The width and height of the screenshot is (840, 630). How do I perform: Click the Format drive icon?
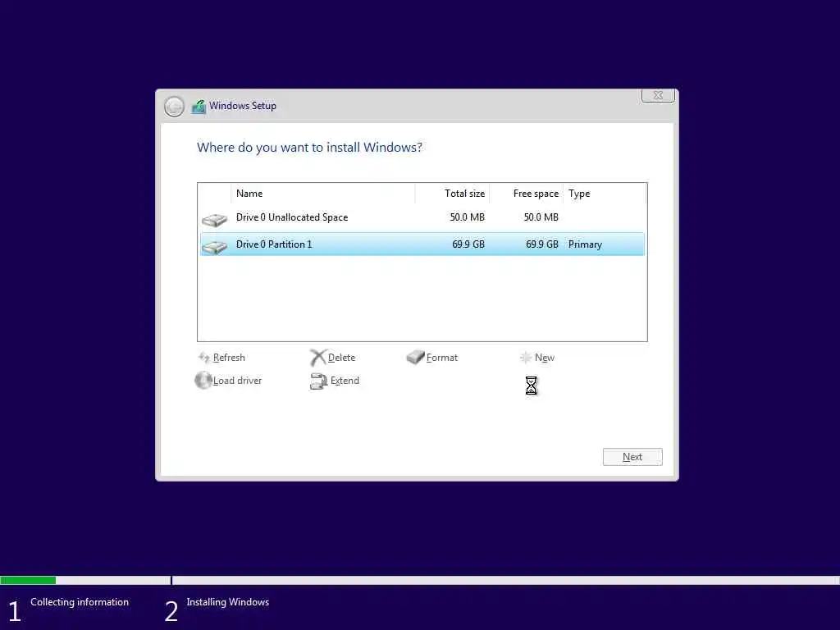(415, 358)
